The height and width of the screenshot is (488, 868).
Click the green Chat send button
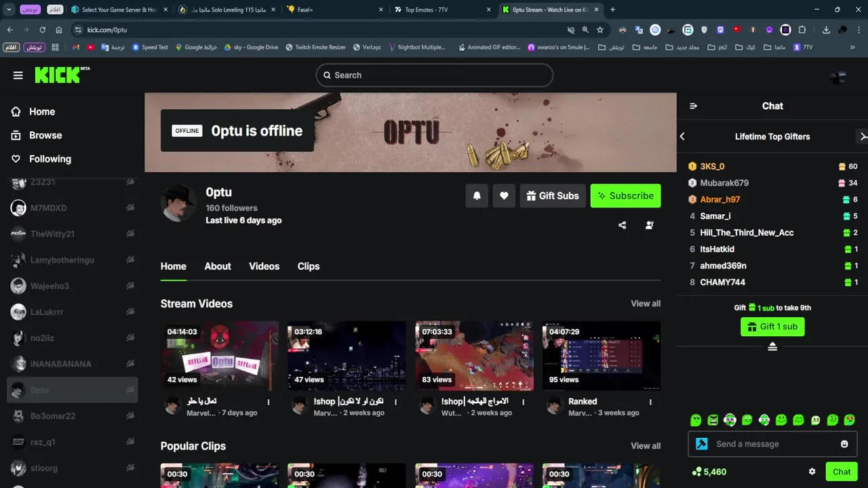point(842,472)
